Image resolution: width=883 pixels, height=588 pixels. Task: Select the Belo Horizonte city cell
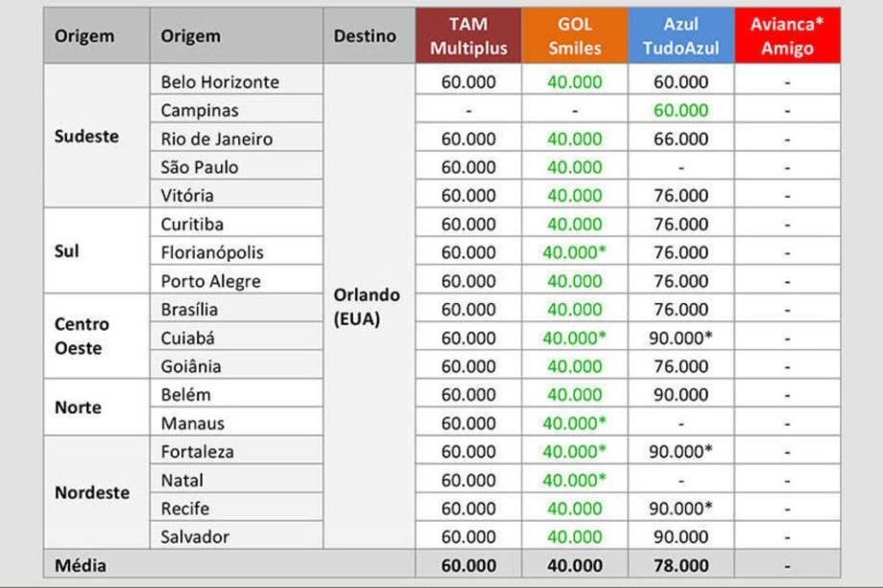[x=220, y=82]
